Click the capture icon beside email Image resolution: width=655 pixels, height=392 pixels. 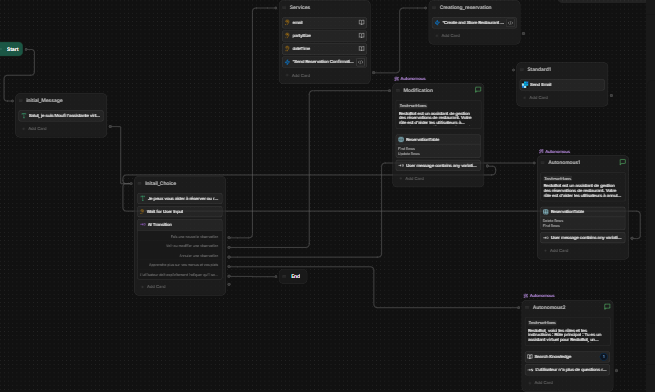click(x=287, y=23)
